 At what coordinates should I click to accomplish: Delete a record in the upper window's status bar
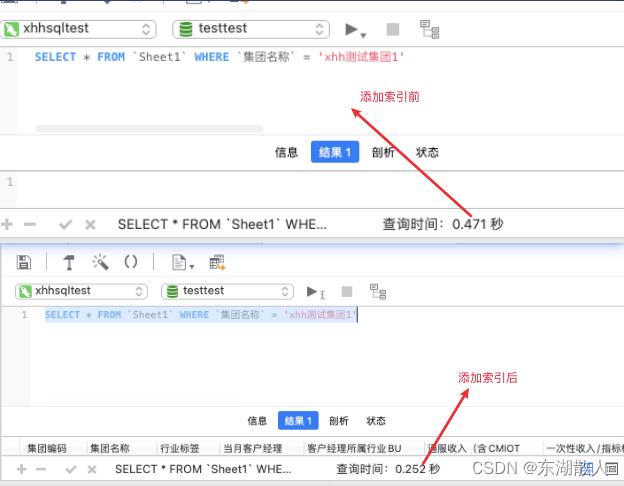coord(30,224)
